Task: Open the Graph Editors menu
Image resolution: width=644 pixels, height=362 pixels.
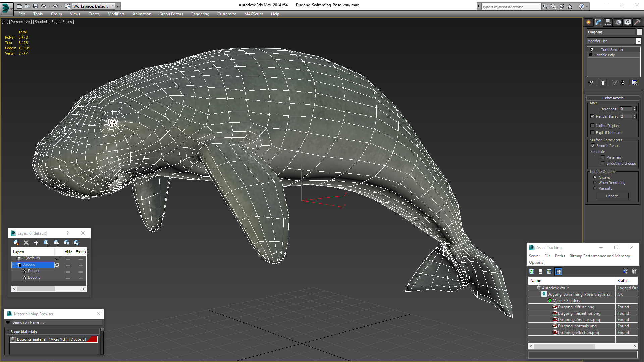Action: pyautogui.click(x=171, y=14)
